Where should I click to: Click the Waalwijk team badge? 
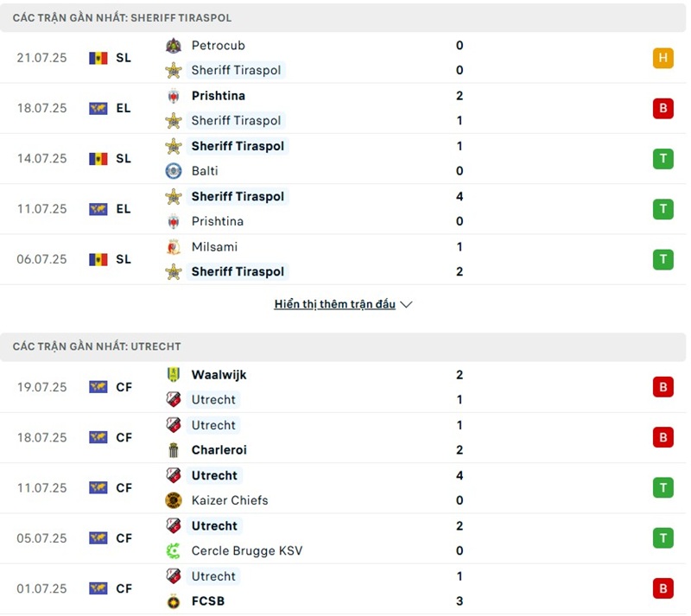[x=174, y=375]
